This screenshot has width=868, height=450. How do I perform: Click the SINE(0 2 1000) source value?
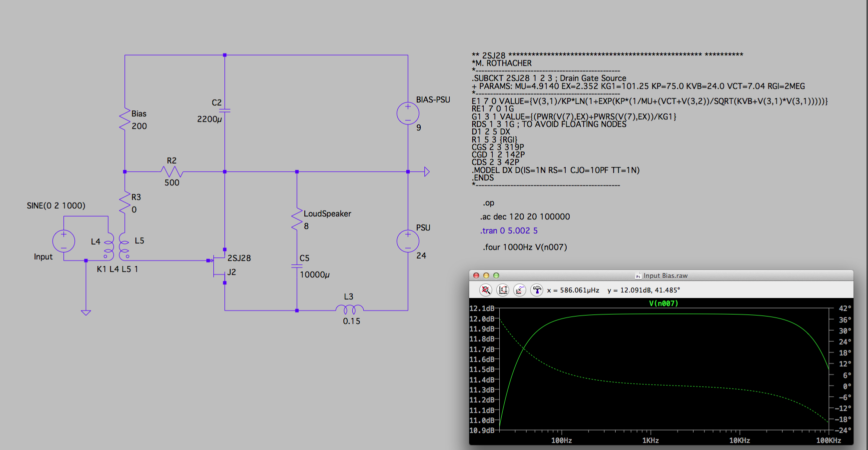coord(56,205)
